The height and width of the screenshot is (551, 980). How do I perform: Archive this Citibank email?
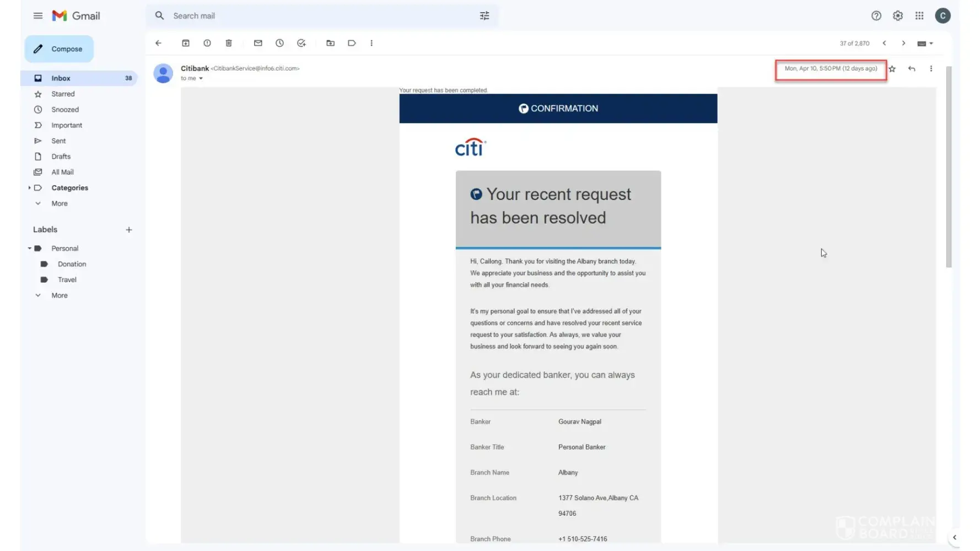pos(186,43)
